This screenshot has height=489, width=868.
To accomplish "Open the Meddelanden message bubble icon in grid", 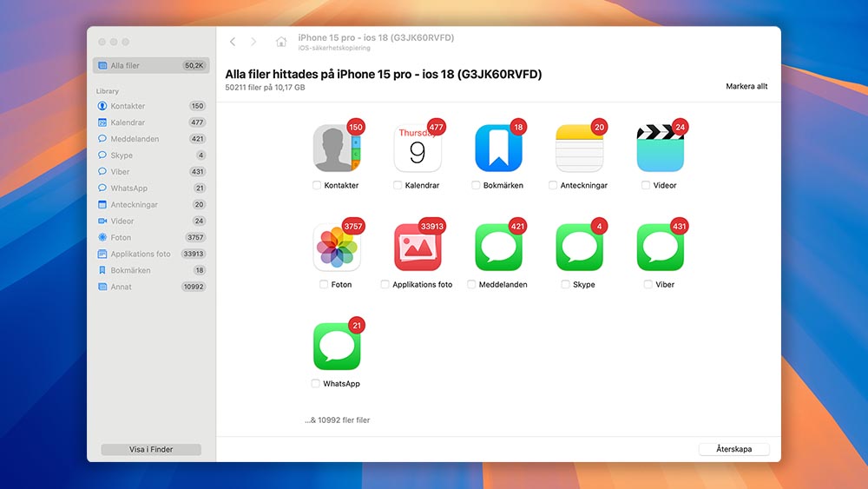I will point(498,248).
